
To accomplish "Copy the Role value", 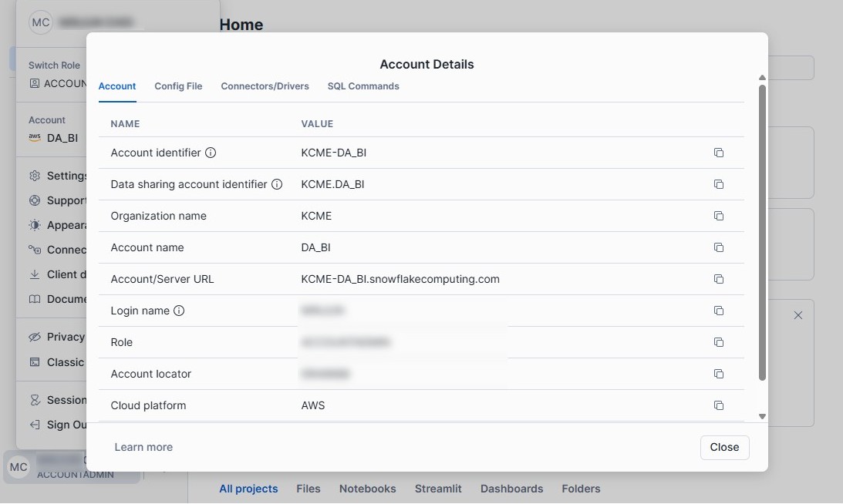I will click(x=718, y=342).
